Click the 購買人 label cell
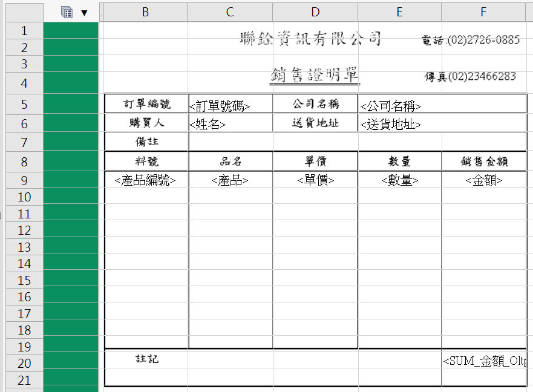The width and height of the screenshot is (533, 392). pos(146,123)
